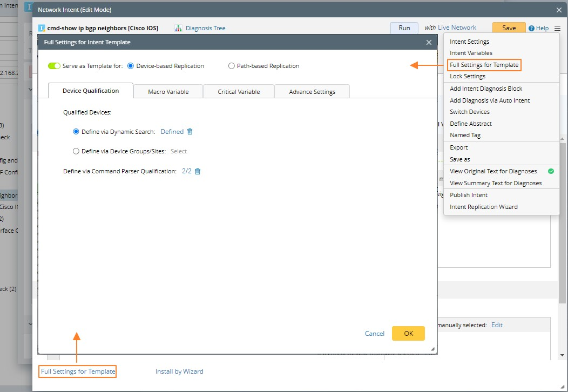Toggle the Serve as Template switch
Viewport: 568px width, 392px height.
click(x=54, y=66)
